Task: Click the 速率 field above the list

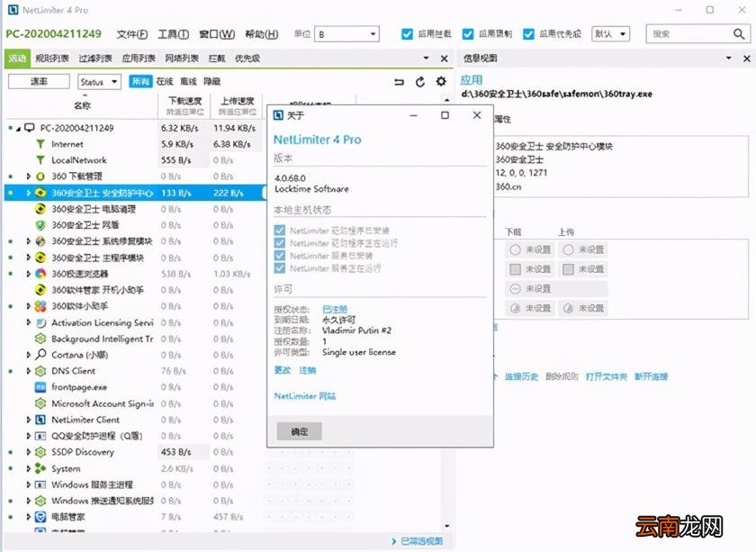Action: (x=39, y=82)
